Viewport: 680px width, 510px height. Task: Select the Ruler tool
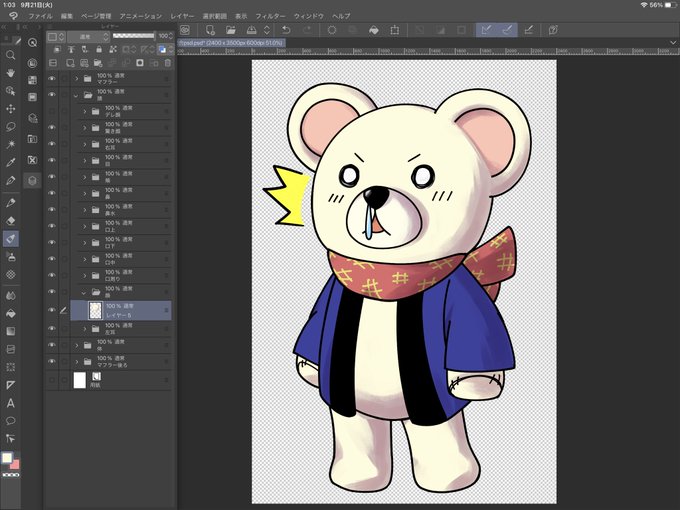point(10,385)
